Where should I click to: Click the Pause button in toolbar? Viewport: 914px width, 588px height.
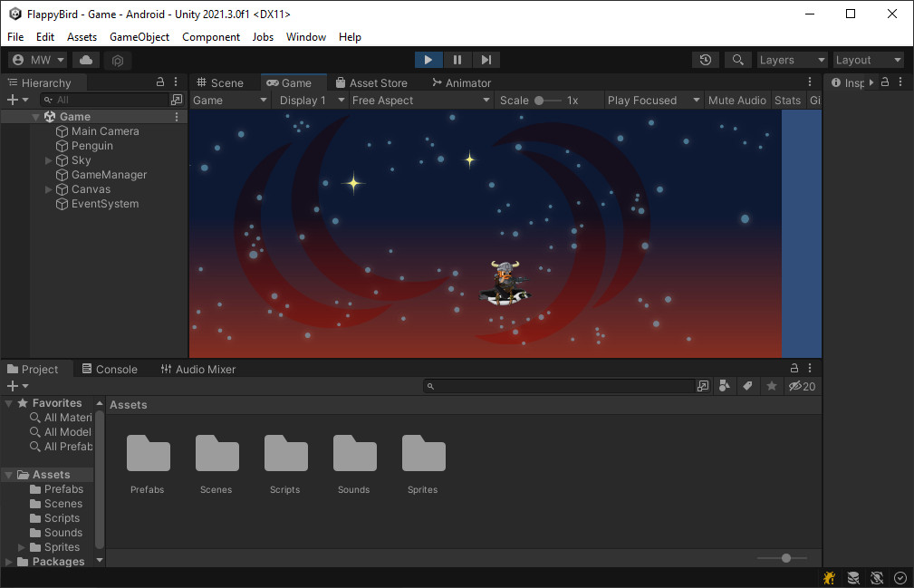(457, 60)
